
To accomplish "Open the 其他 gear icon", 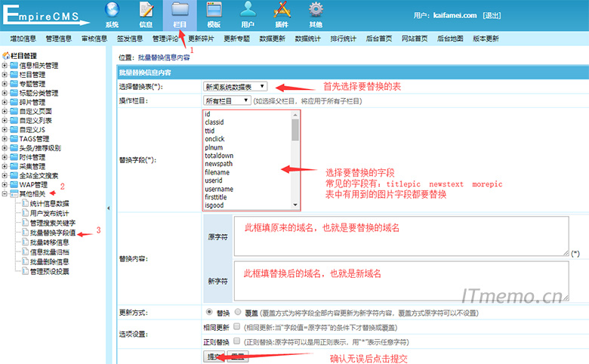I will pyautogui.click(x=316, y=10).
